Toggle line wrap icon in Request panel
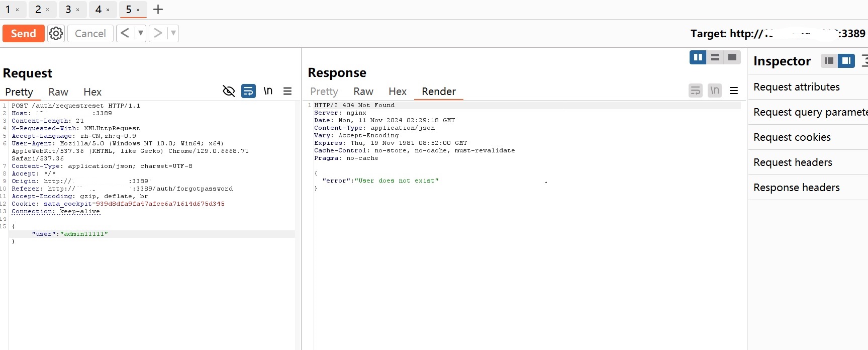868x350 pixels. [248, 91]
